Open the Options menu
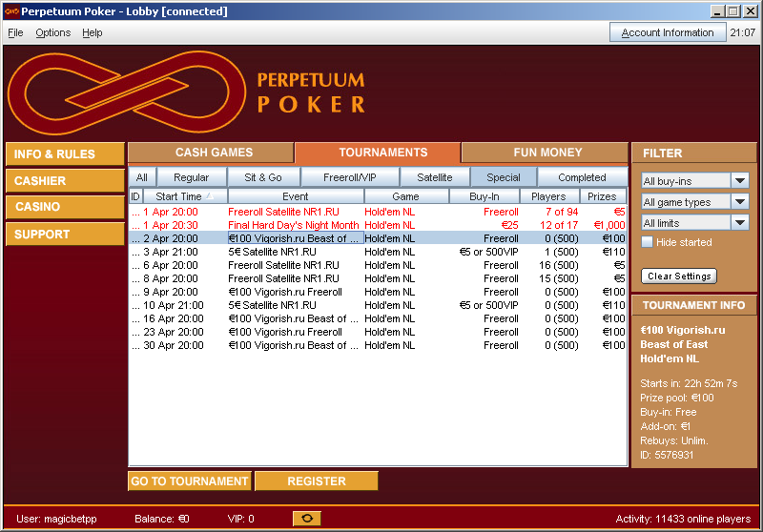 (x=52, y=32)
